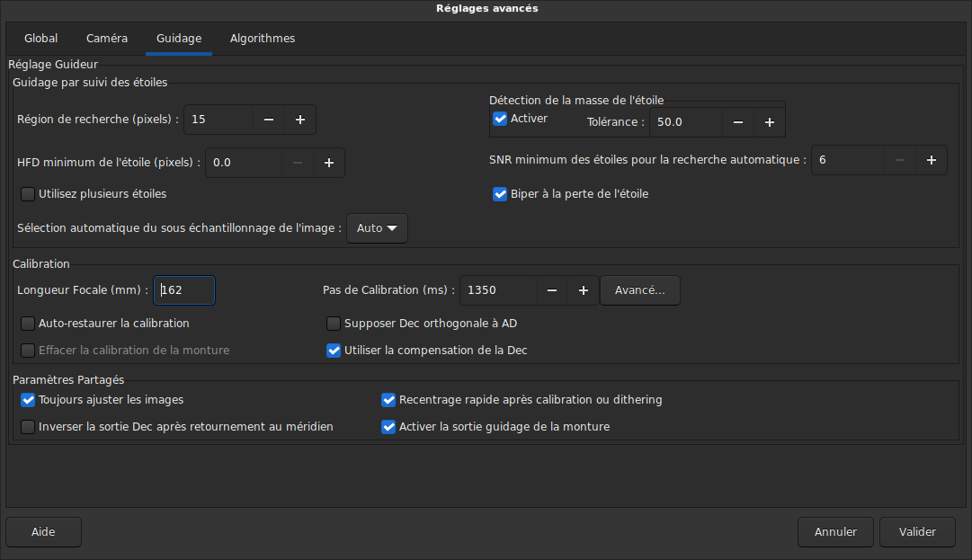Viewport: 972px width, 560px height.
Task: Open the Algorithmes tab
Action: (x=263, y=39)
